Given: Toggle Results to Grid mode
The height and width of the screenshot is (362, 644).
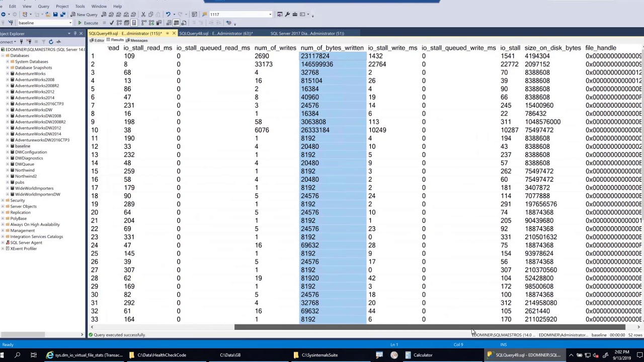Looking at the screenshot, I should 176,23.
